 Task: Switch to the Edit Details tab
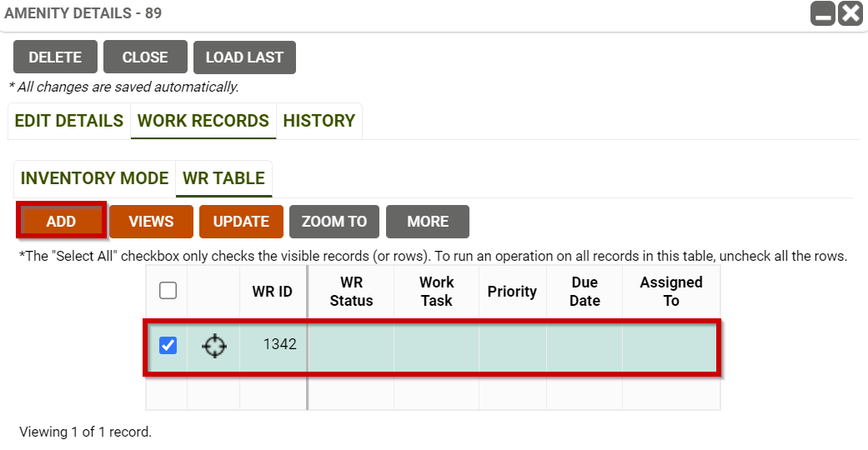(69, 121)
